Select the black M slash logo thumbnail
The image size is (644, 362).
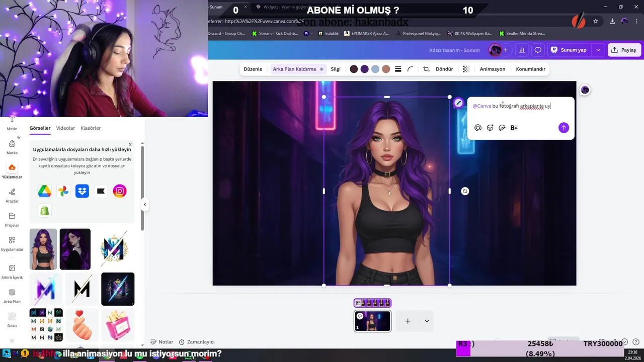[82, 289]
